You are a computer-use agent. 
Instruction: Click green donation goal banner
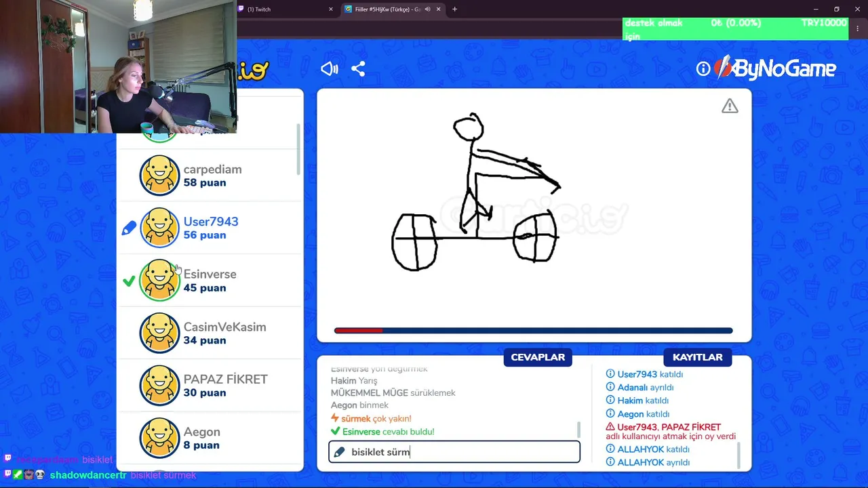coord(735,29)
